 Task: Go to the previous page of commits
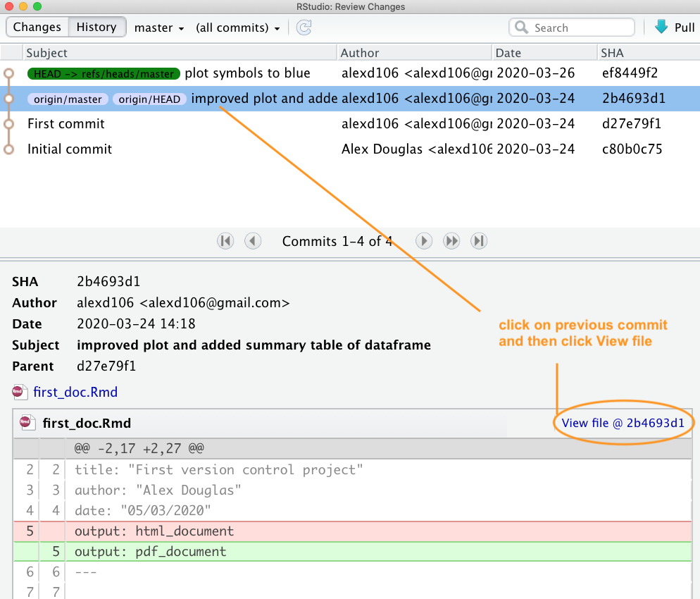(x=253, y=241)
